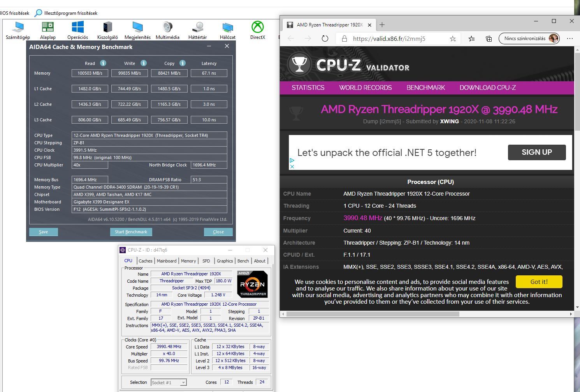The width and height of the screenshot is (580, 392).
Task: Click the Read column info icon
Action: [103, 63]
